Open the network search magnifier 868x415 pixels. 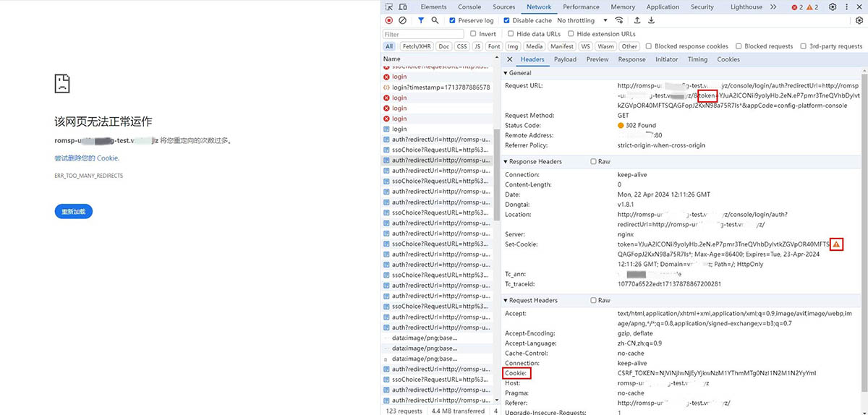435,21
